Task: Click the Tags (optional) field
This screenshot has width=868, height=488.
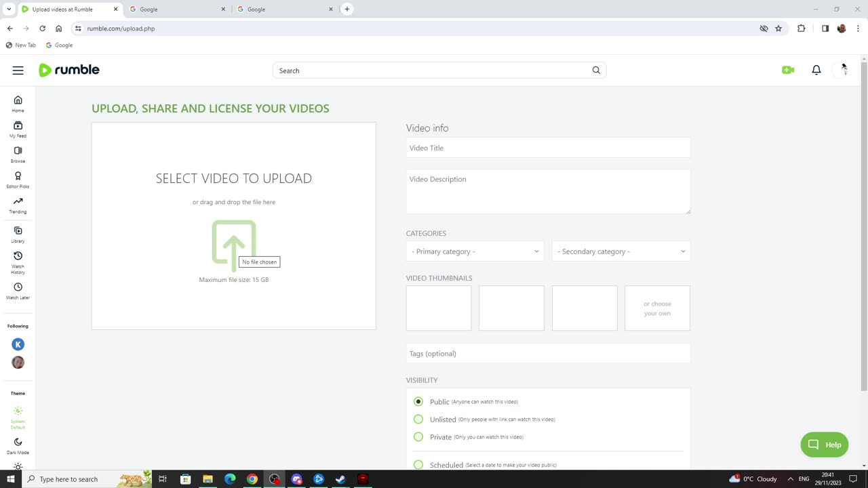Action: tap(548, 353)
